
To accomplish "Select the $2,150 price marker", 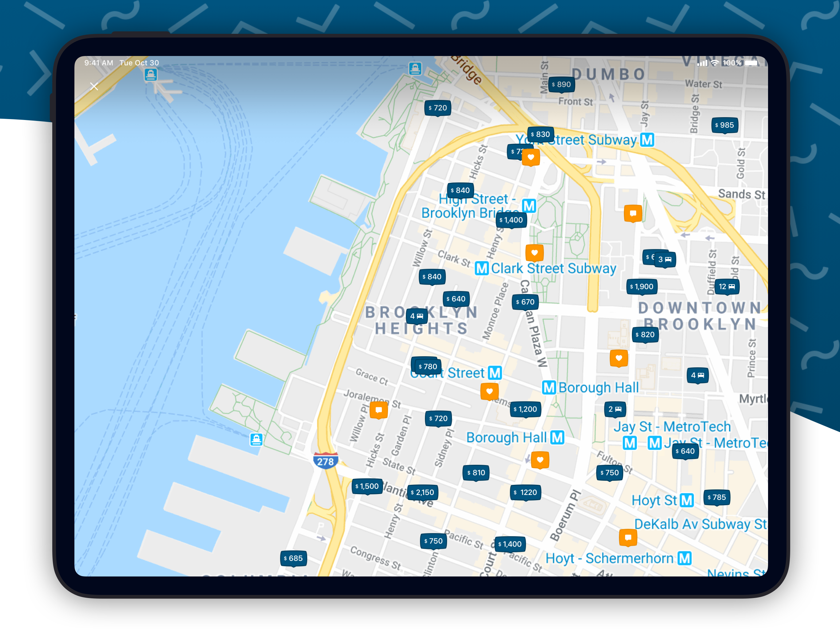I will (x=422, y=492).
